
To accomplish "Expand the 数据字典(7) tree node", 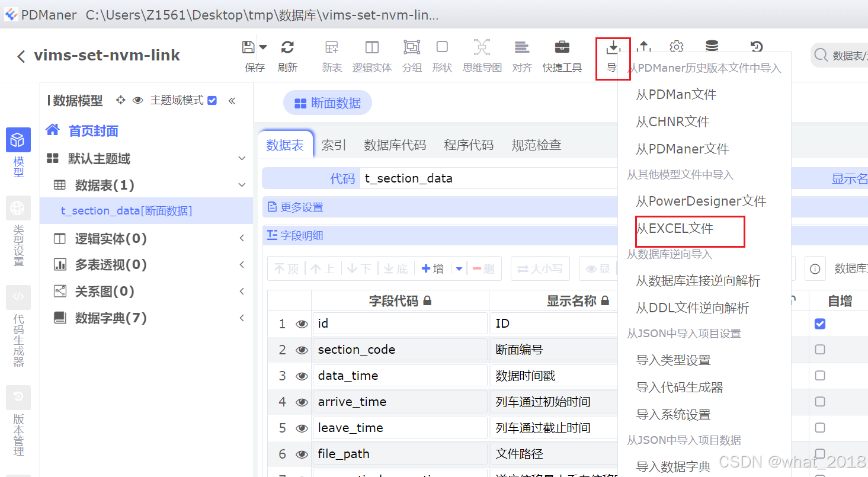I will click(x=242, y=318).
